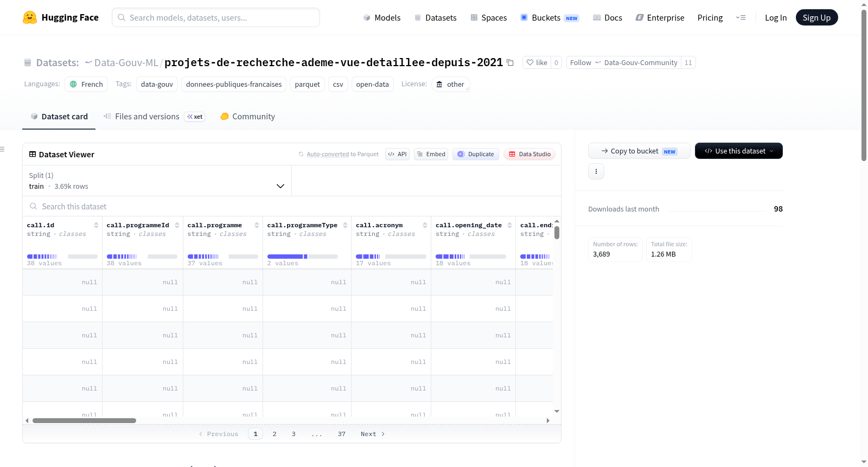Open the three-dot more options button
The height and width of the screenshot is (467, 868).
pyautogui.click(x=596, y=171)
